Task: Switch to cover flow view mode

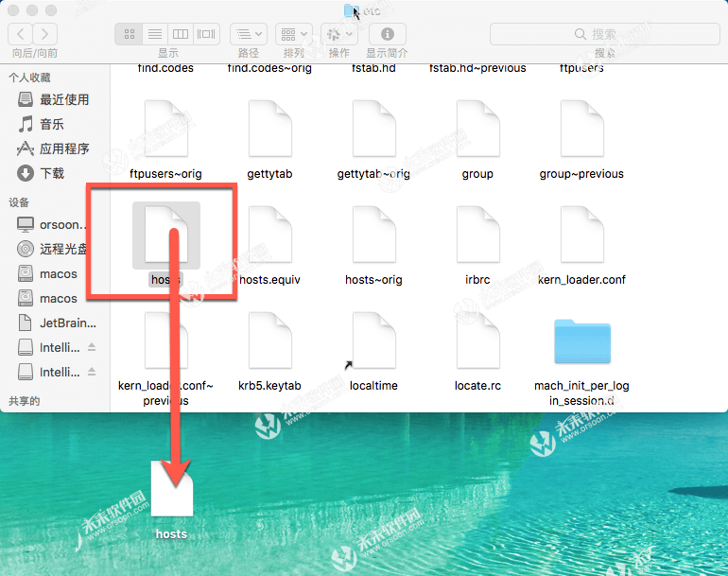Action: [x=206, y=34]
